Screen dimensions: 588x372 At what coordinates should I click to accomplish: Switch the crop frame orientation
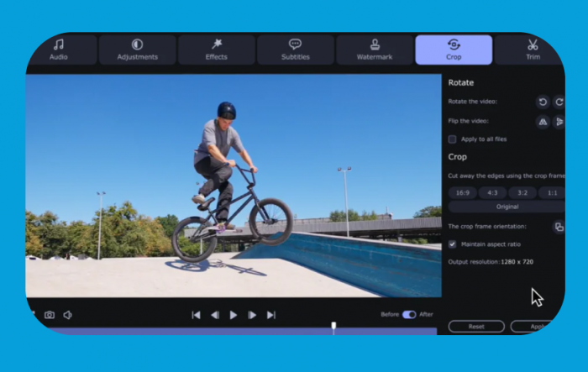[559, 227]
